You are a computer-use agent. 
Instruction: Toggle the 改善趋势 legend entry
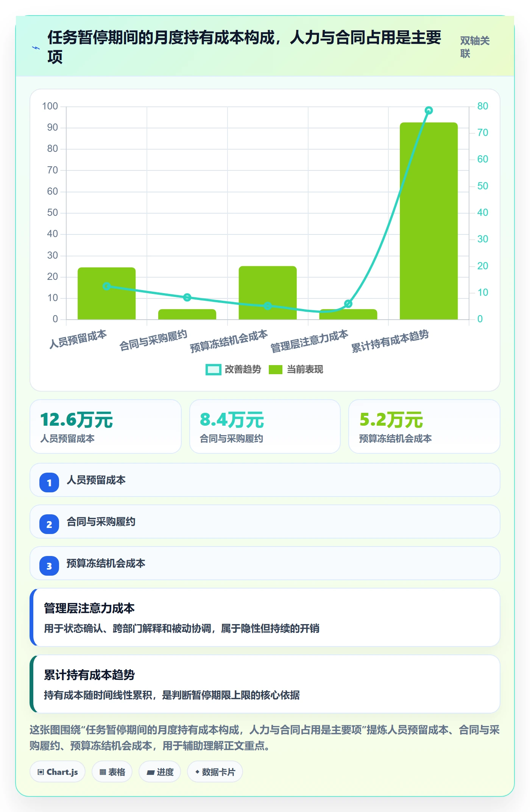point(233,369)
